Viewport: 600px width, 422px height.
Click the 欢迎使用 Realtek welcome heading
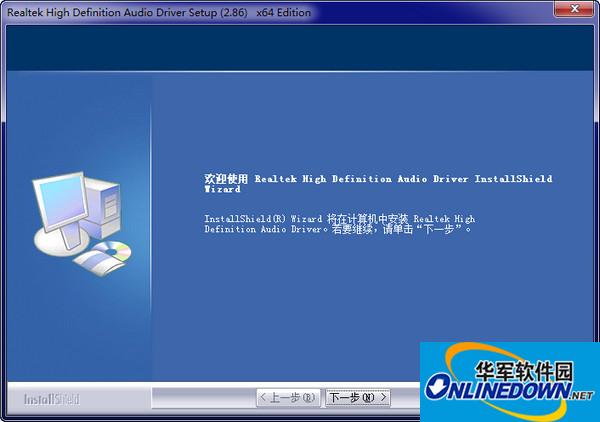click(x=378, y=184)
